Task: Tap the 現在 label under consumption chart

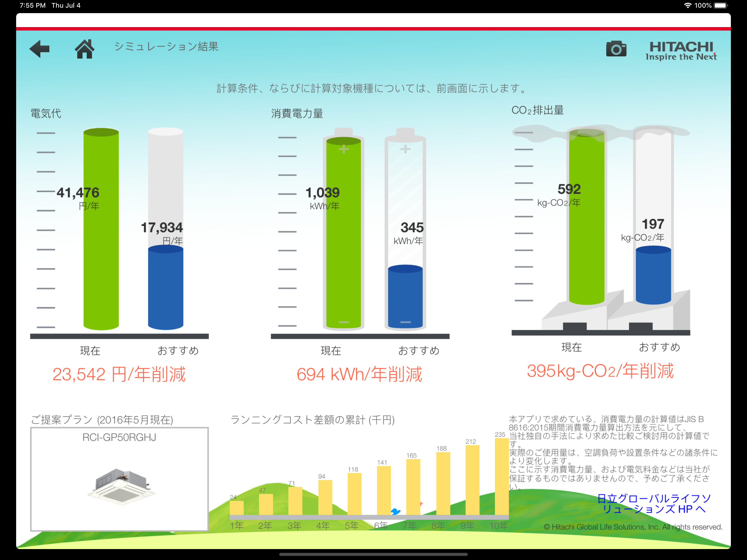Action: coord(331,351)
